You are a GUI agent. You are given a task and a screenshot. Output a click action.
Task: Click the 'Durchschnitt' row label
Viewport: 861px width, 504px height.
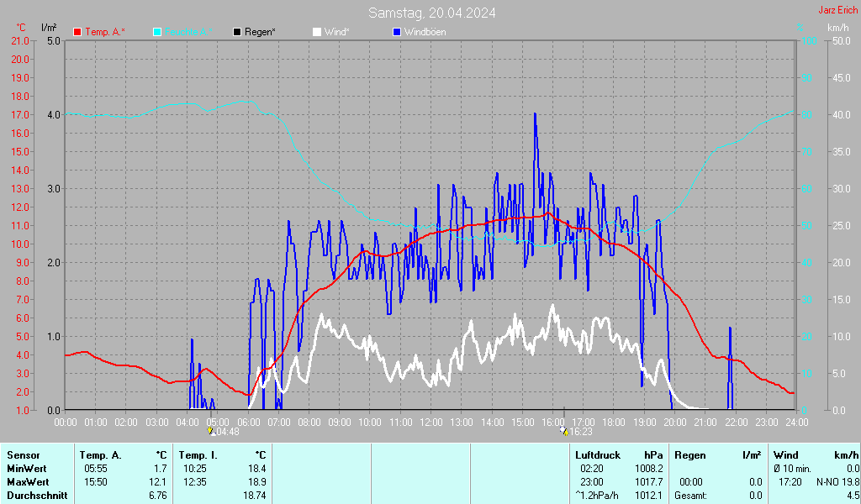(x=37, y=496)
